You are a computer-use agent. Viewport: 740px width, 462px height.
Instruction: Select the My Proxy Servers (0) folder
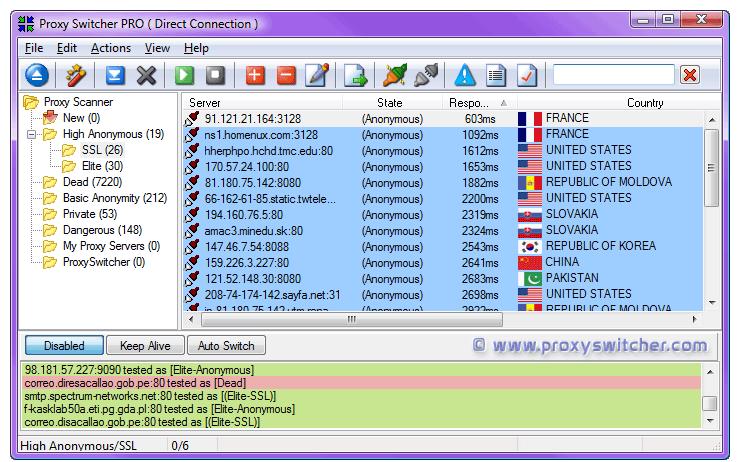pyautogui.click(x=111, y=246)
